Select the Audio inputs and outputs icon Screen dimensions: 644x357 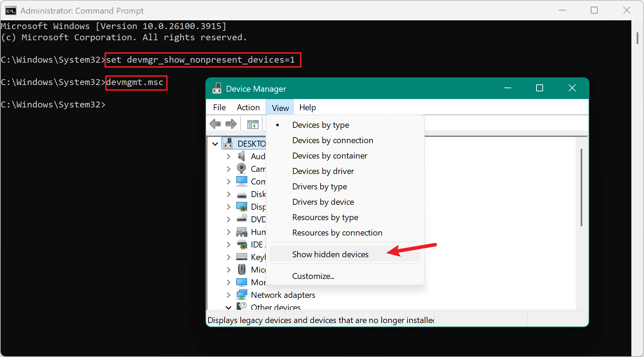point(242,156)
